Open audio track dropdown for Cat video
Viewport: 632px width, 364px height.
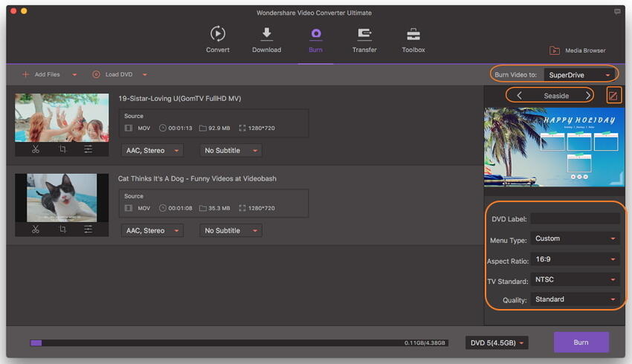[152, 231]
